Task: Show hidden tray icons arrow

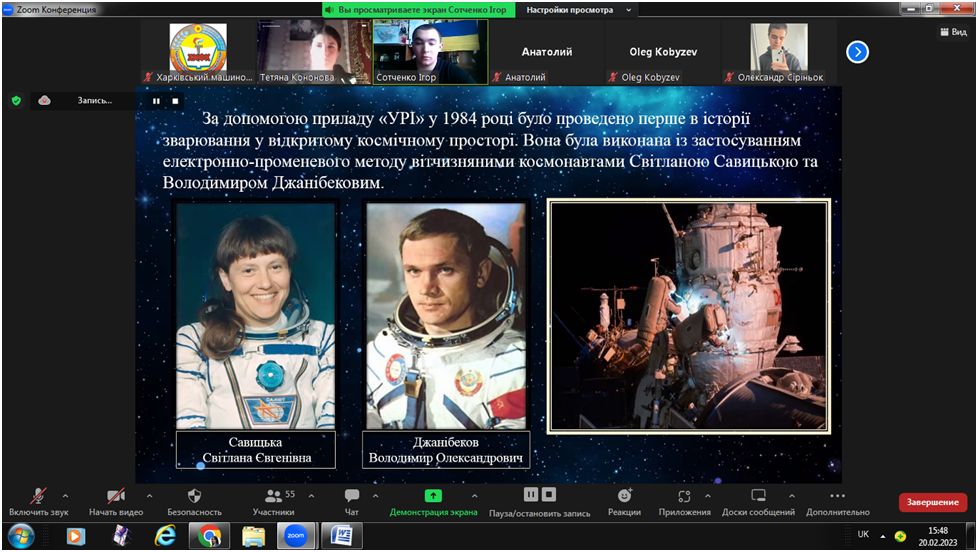Action: (883, 536)
